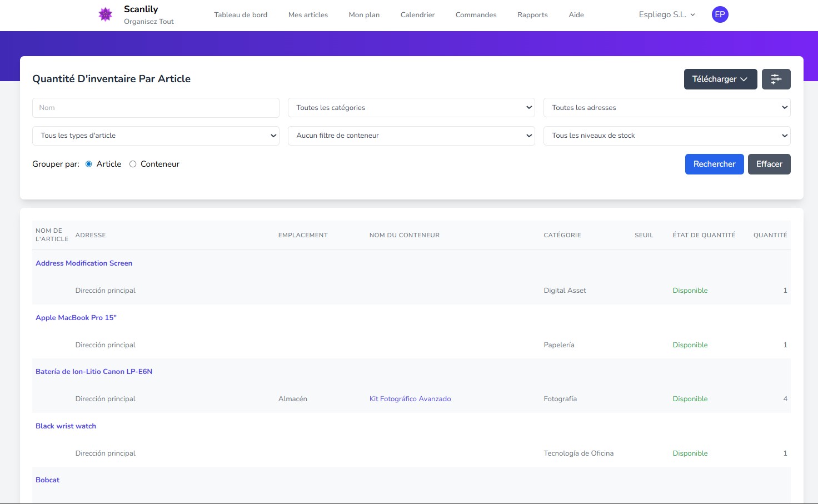This screenshot has width=818, height=504.
Task: Expand the Tous les types d'article dropdown
Action: pyautogui.click(x=156, y=136)
